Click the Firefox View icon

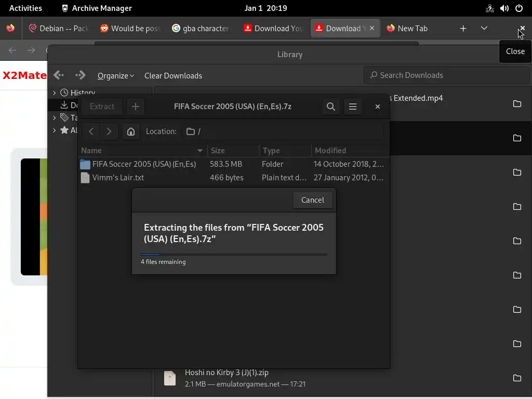(x=10, y=28)
